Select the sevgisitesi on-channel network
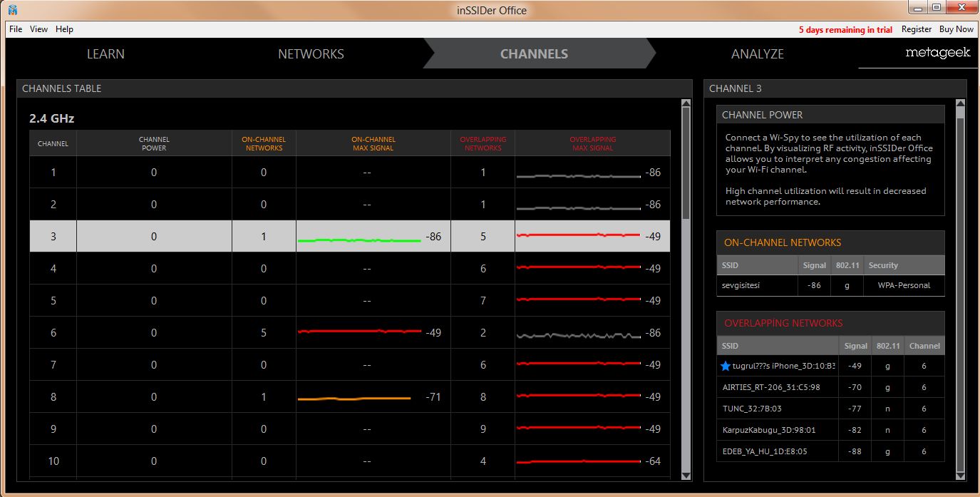Image resolution: width=980 pixels, height=497 pixels. coord(830,285)
